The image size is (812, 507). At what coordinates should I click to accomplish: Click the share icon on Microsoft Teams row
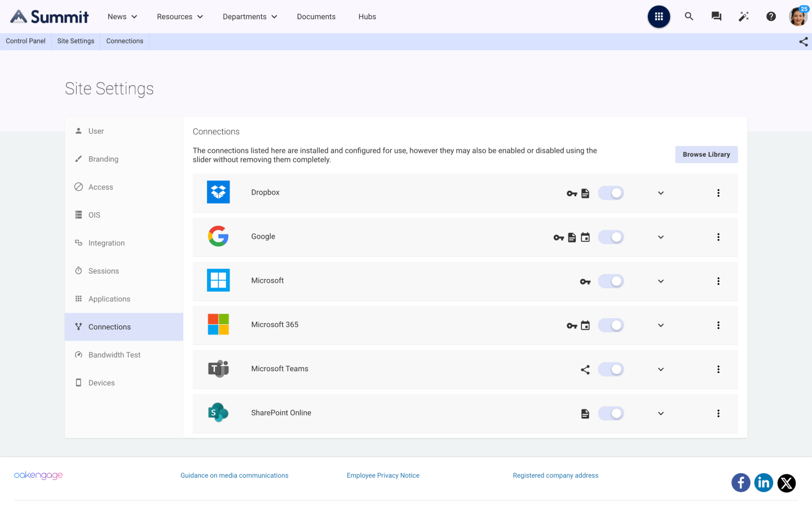pos(585,369)
